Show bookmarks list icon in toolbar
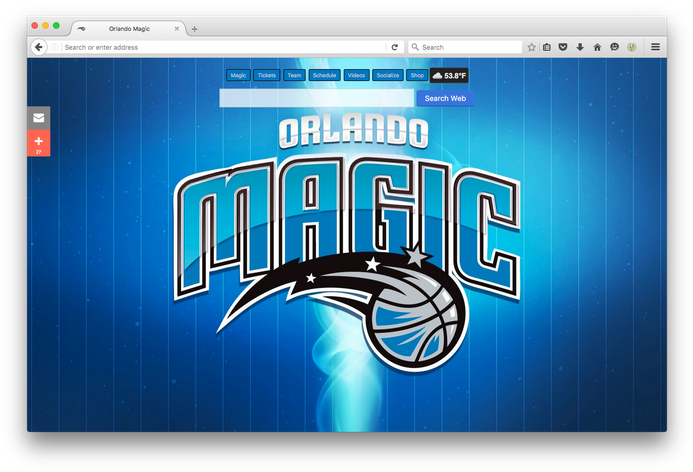 point(547,47)
